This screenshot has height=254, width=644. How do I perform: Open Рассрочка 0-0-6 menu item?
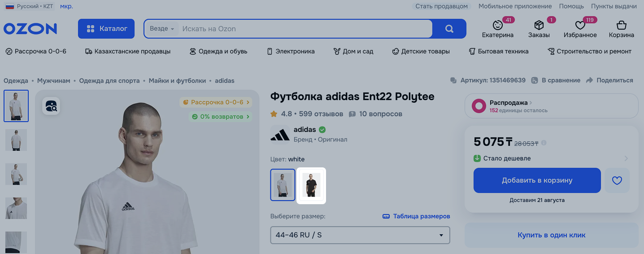[36, 51]
